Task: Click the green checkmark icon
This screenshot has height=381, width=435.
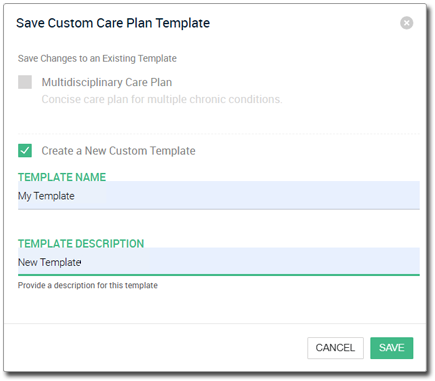Action: point(25,151)
